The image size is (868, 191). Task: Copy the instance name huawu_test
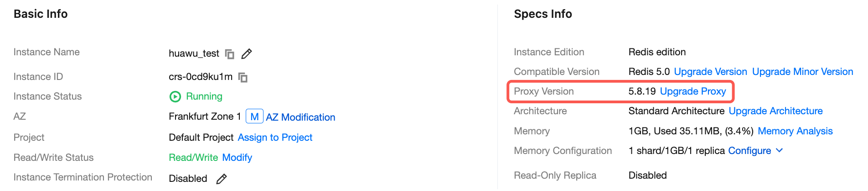(230, 54)
